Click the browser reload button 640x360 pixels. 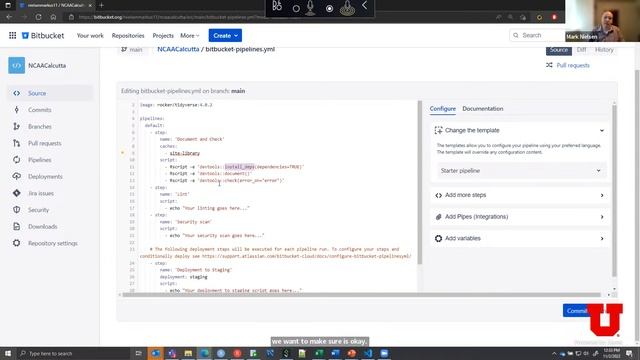click(x=38, y=17)
